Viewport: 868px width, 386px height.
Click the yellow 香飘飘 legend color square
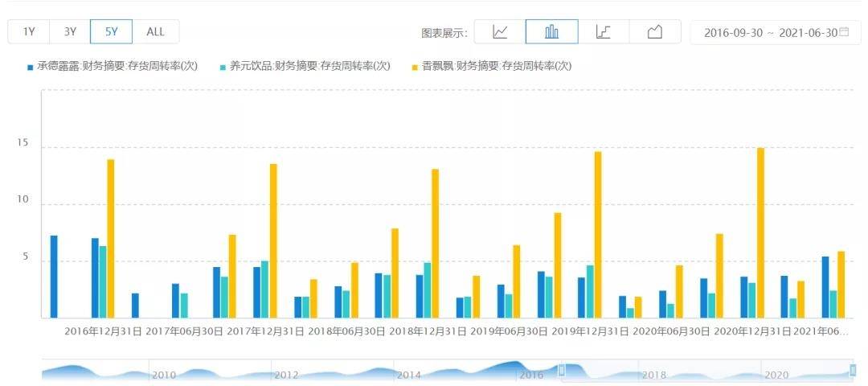416,68
